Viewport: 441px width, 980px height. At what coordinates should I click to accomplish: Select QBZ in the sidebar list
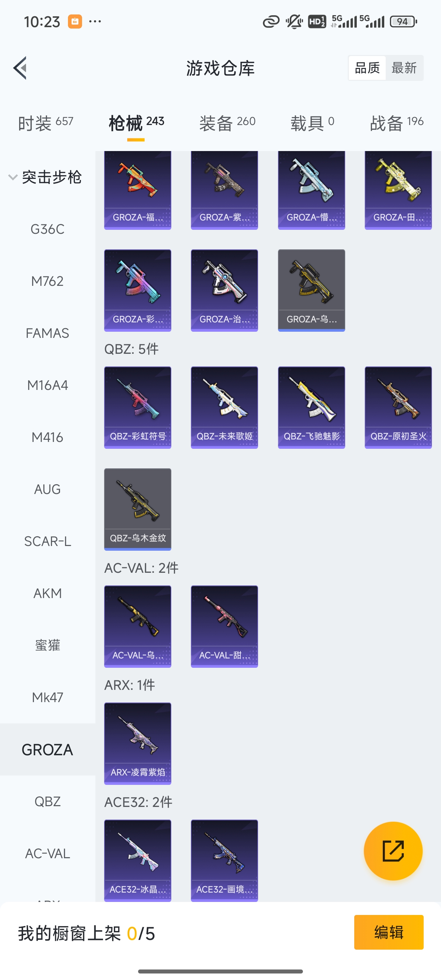(x=48, y=801)
